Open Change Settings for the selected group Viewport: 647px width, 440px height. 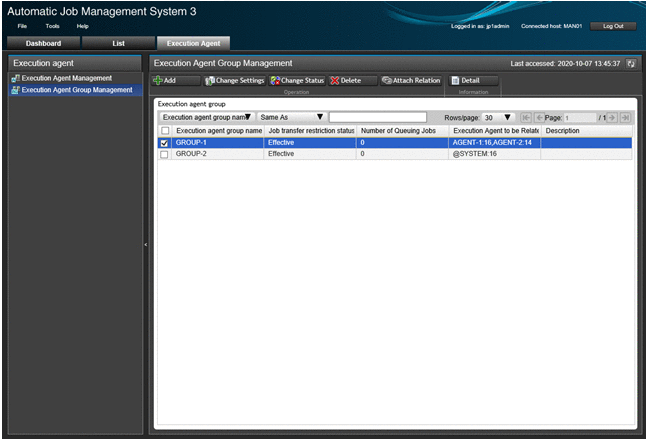coord(234,80)
